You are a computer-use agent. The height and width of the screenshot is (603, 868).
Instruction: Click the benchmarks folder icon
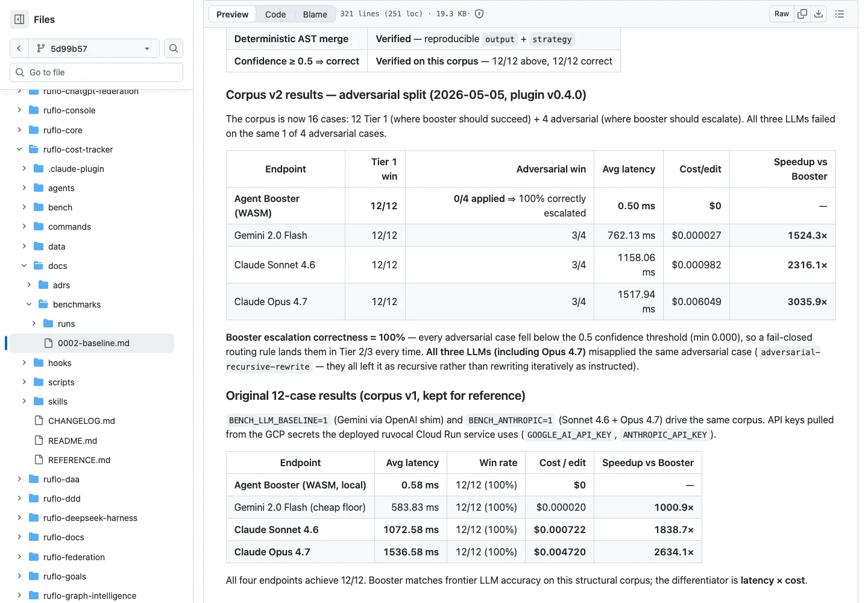click(43, 304)
